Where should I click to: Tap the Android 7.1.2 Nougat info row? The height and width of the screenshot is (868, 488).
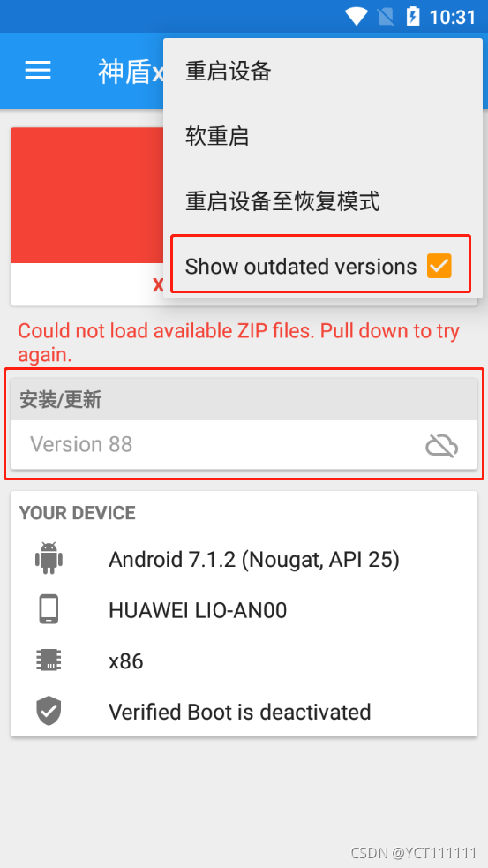pyautogui.click(x=244, y=560)
